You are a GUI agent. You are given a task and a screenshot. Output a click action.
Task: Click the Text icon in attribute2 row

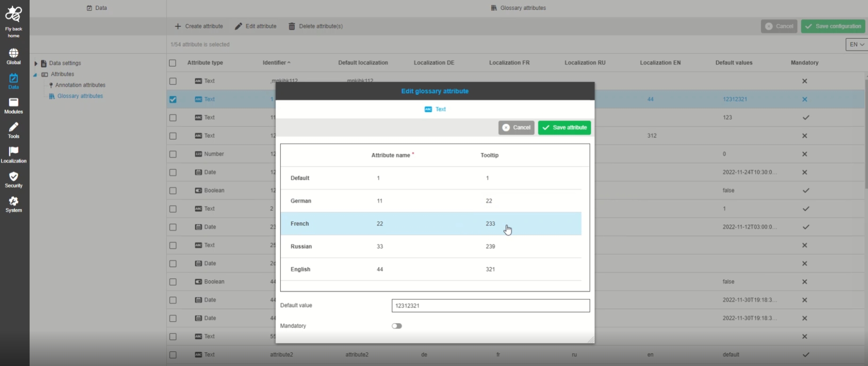(x=198, y=355)
